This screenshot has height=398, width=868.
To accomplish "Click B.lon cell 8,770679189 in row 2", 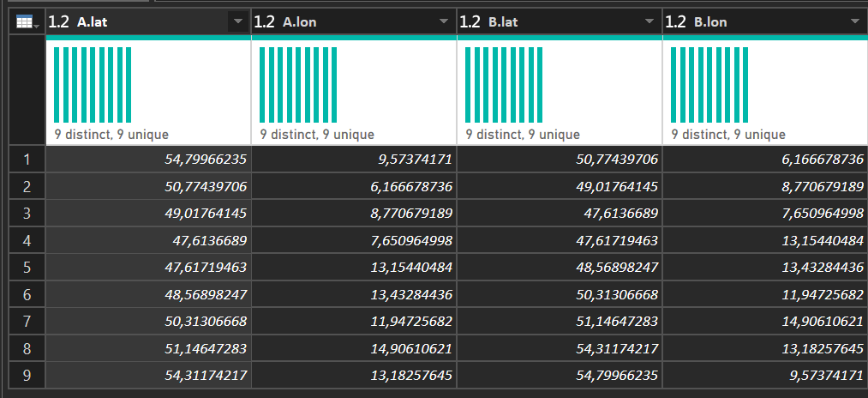I will pyautogui.click(x=765, y=187).
